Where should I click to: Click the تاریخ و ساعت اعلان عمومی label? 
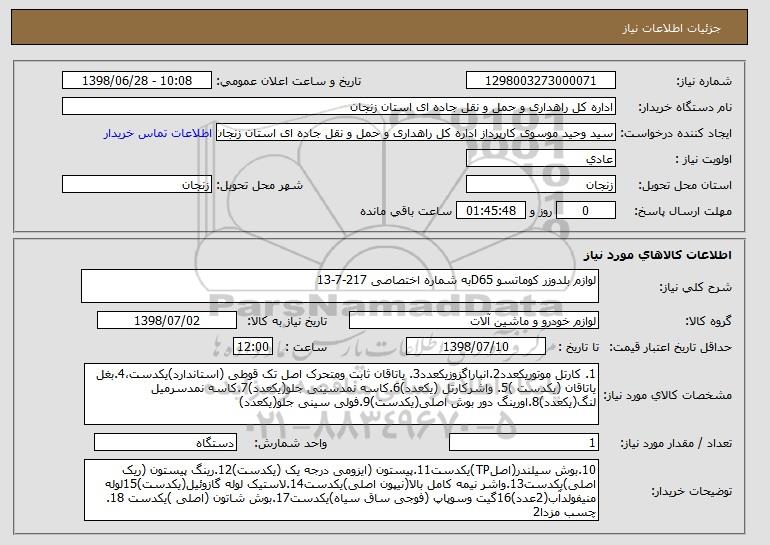[289, 82]
